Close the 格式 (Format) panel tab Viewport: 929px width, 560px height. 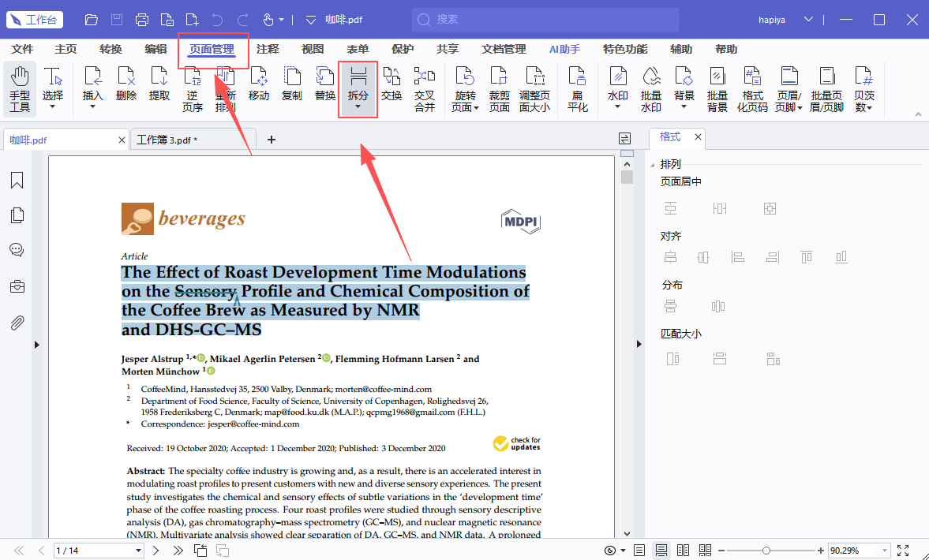(698, 136)
